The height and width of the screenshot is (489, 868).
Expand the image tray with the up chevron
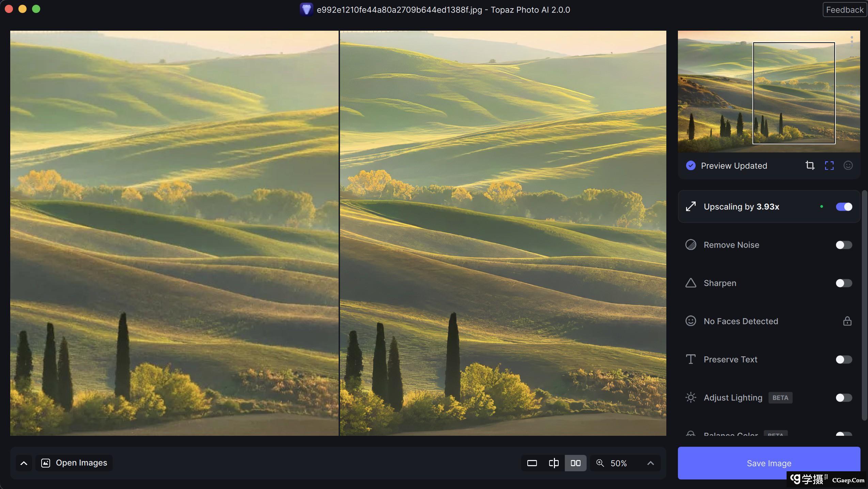tap(24, 463)
